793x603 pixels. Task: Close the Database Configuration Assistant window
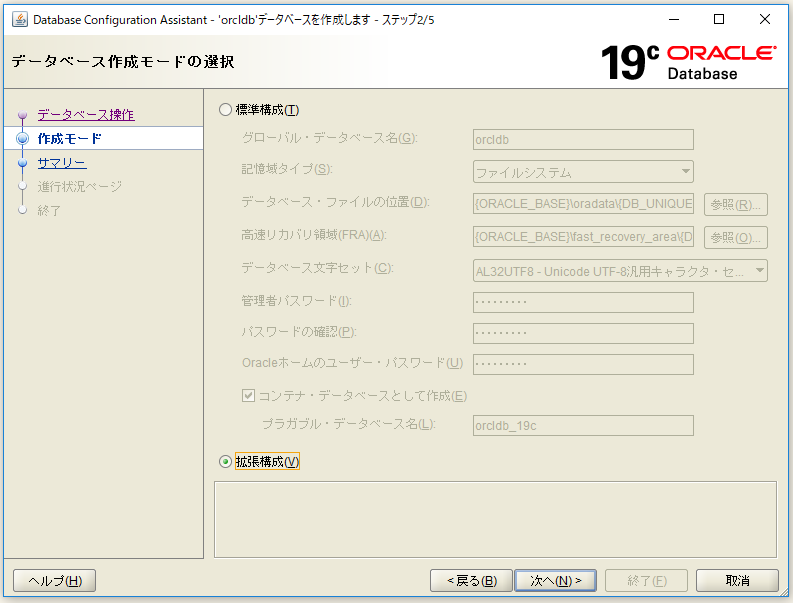[x=765, y=19]
